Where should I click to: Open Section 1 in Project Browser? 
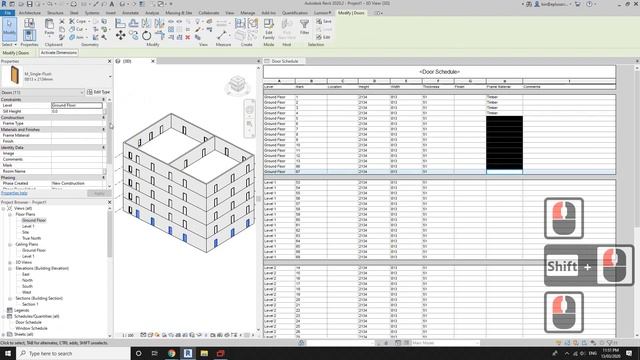click(x=30, y=304)
